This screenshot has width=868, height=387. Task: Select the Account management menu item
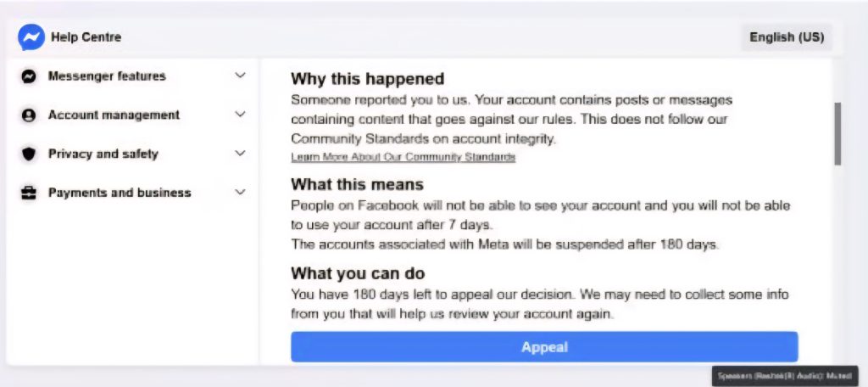click(x=114, y=115)
